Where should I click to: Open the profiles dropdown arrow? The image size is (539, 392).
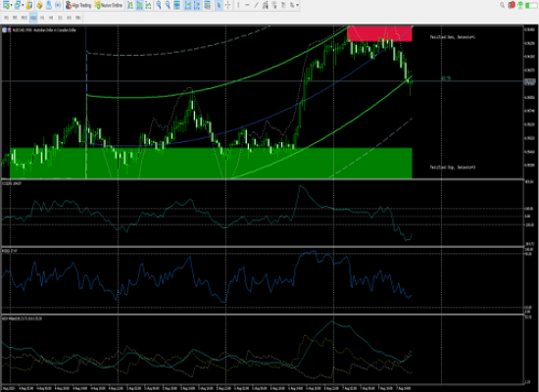tap(23, 5)
